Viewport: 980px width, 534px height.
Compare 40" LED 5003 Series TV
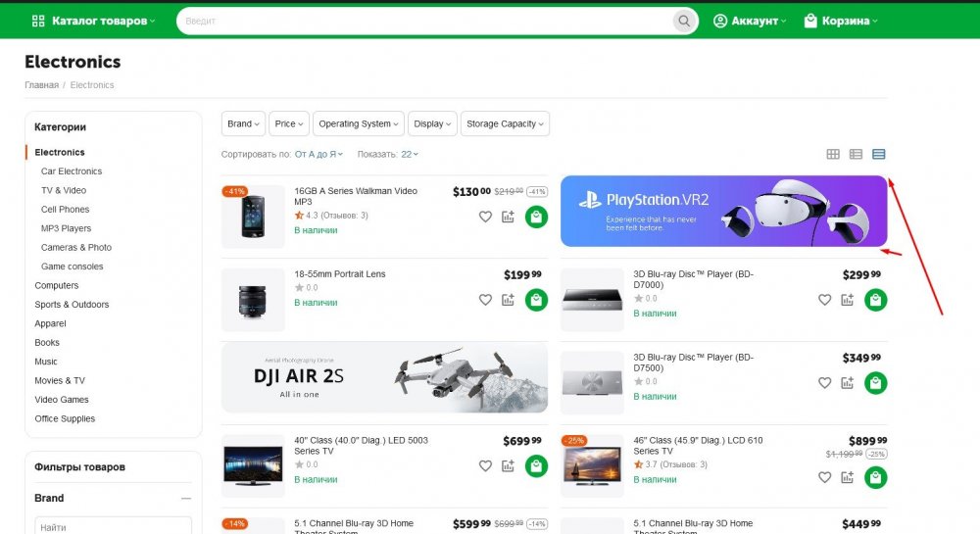[x=508, y=466]
